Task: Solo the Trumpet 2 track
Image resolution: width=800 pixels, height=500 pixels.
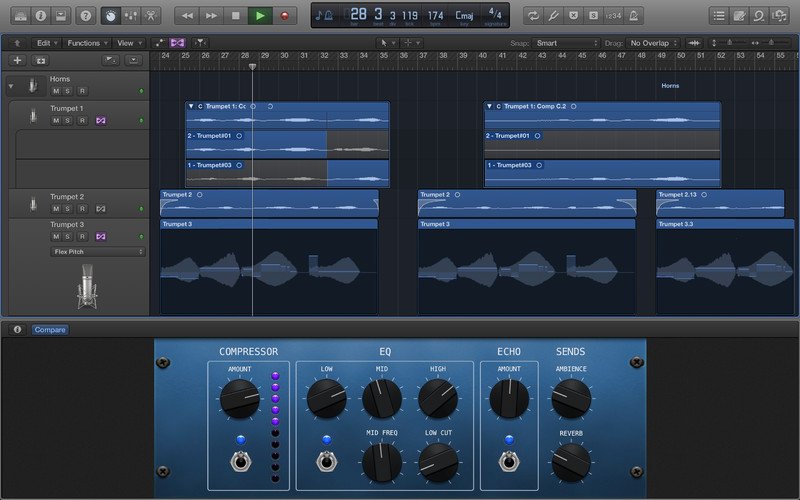Action: coord(69,209)
